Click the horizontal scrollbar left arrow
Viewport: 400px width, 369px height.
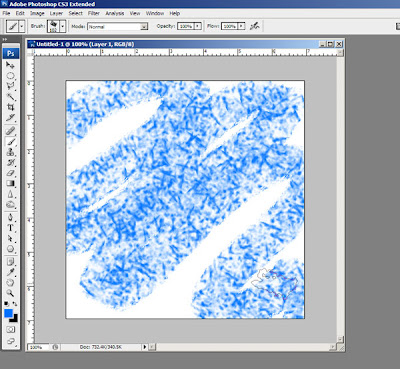(152, 347)
